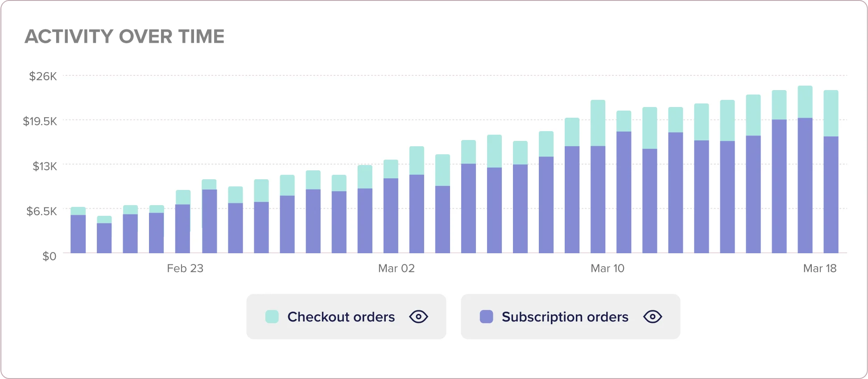868x379 pixels.
Task: Click the tallest bar's teal checkout segment
Action: click(x=805, y=102)
